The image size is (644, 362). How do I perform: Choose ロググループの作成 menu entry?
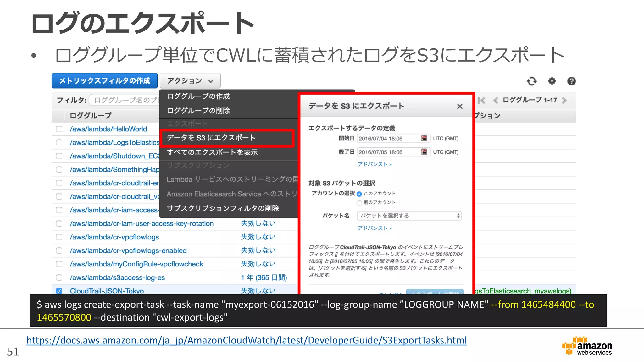(198, 96)
